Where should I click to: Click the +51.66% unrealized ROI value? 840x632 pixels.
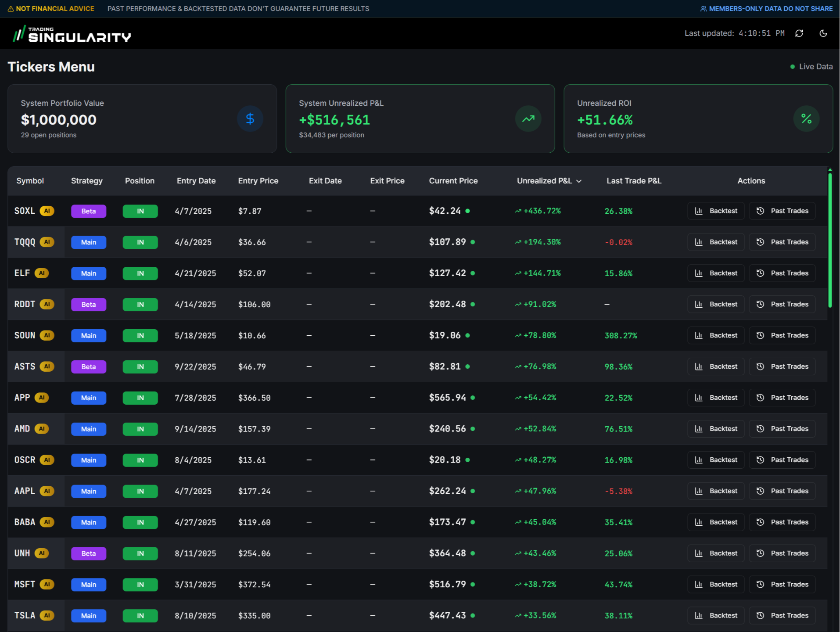click(x=605, y=120)
